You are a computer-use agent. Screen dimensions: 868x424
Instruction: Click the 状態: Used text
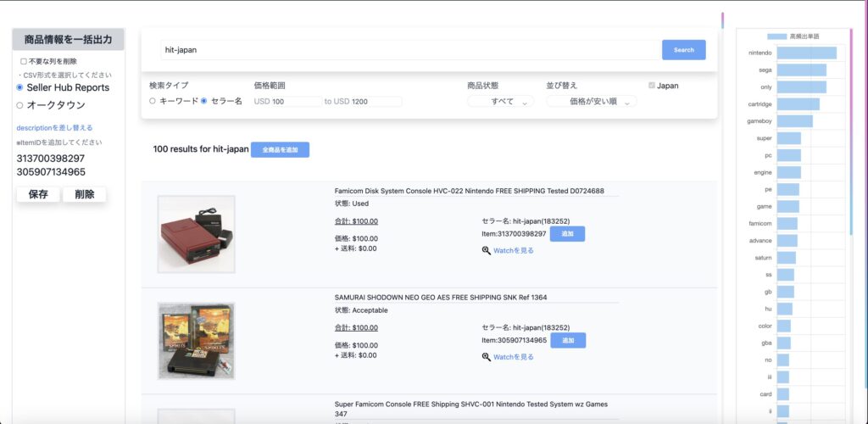[352, 204]
